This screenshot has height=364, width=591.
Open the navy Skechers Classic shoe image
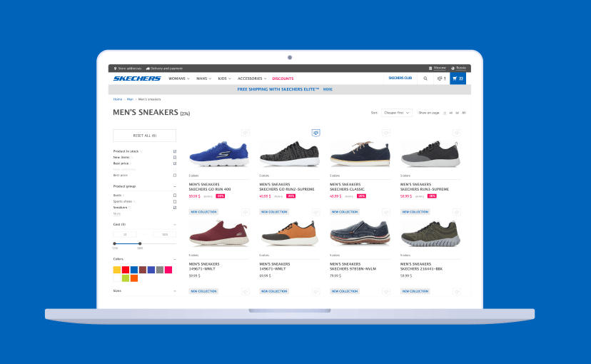[360, 154]
